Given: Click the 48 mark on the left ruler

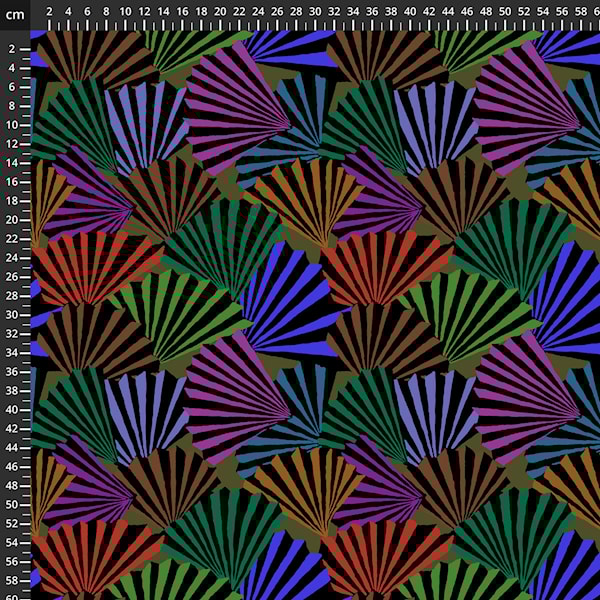Looking at the screenshot, I should tap(12, 486).
